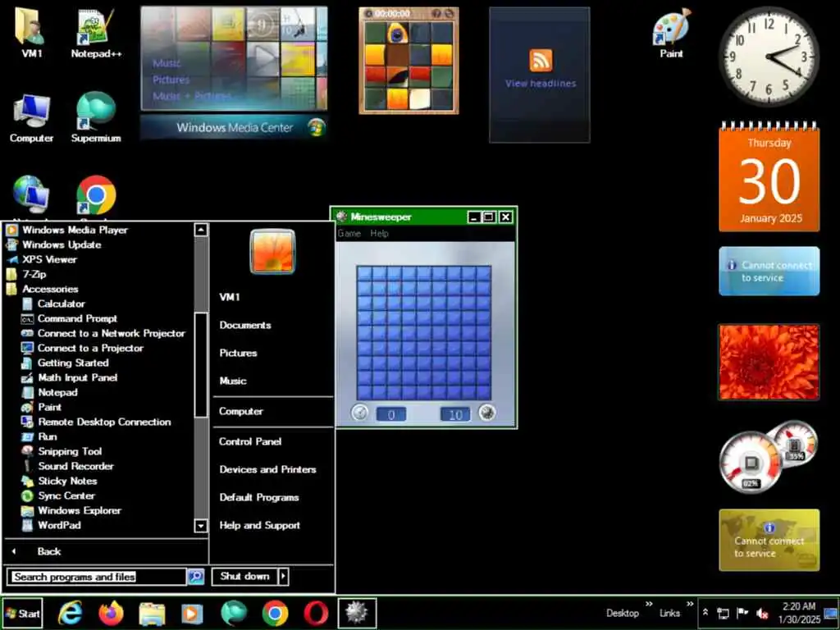Expand the Links toolbar chevron
This screenshot has width=840, height=630.
point(690,604)
